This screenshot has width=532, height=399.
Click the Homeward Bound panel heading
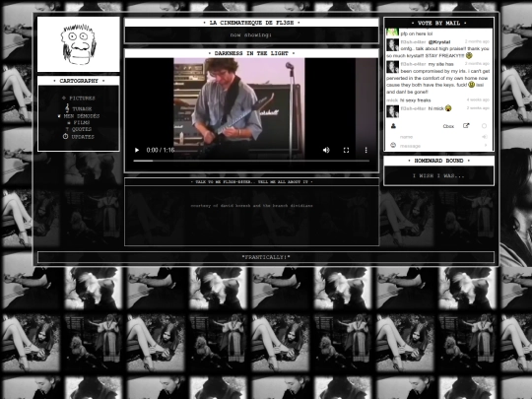pos(438,161)
